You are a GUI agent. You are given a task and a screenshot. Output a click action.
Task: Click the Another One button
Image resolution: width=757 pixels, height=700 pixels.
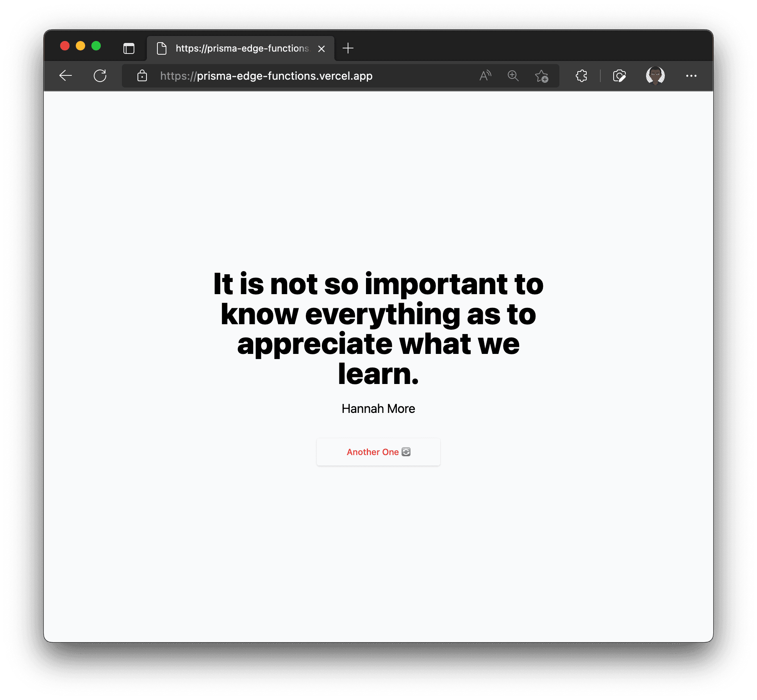coord(378,452)
